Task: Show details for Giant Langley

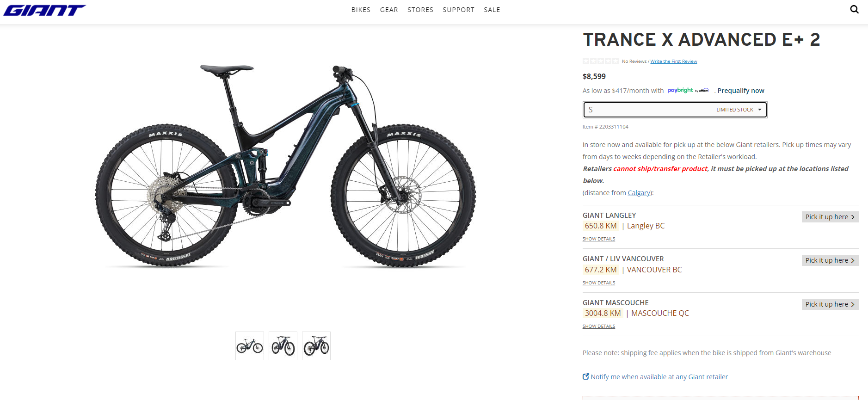Action: (x=599, y=239)
